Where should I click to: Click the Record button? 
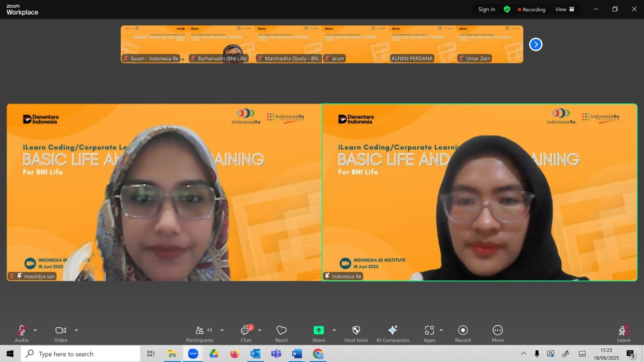pos(463,333)
